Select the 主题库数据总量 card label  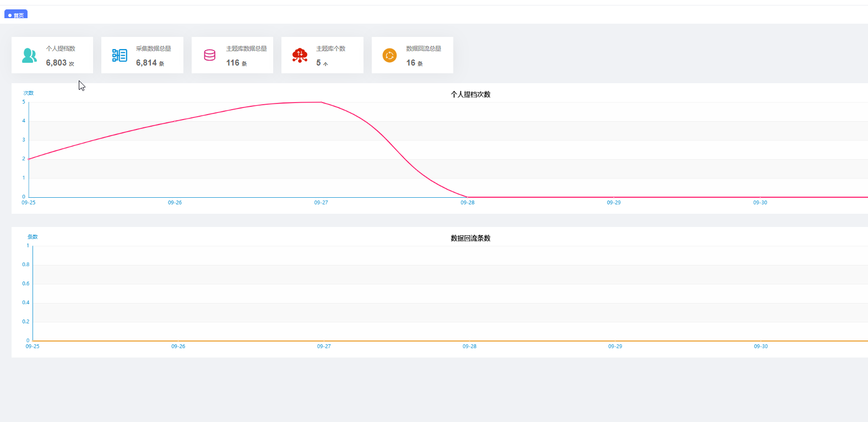[x=246, y=48]
